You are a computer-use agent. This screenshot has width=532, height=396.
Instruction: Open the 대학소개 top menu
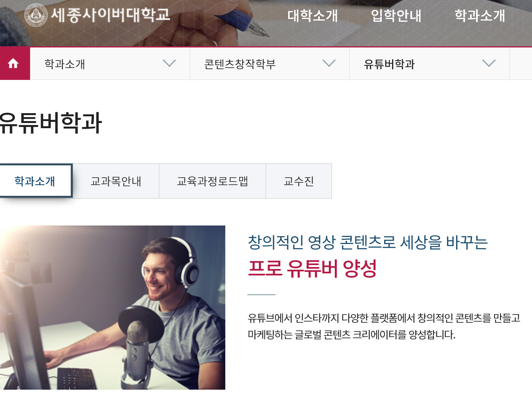point(313,15)
